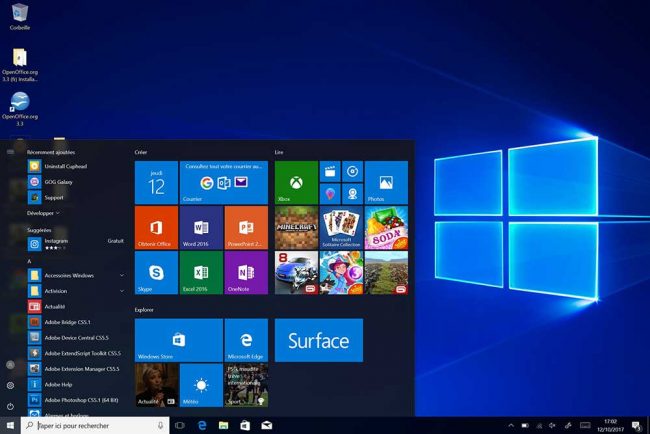Click the battery icon in system tray
Viewport: 650px width, 434px height.
(x=525, y=425)
